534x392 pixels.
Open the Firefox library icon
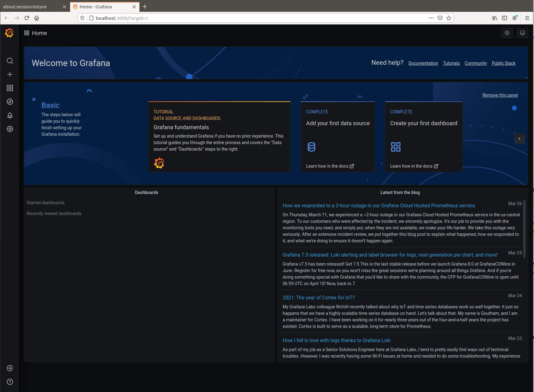click(x=495, y=18)
